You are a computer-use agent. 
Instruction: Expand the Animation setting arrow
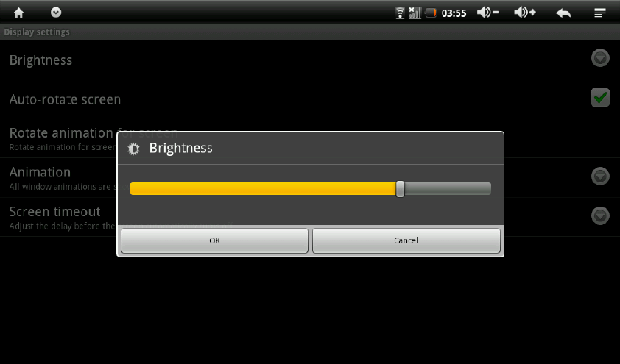tap(600, 176)
